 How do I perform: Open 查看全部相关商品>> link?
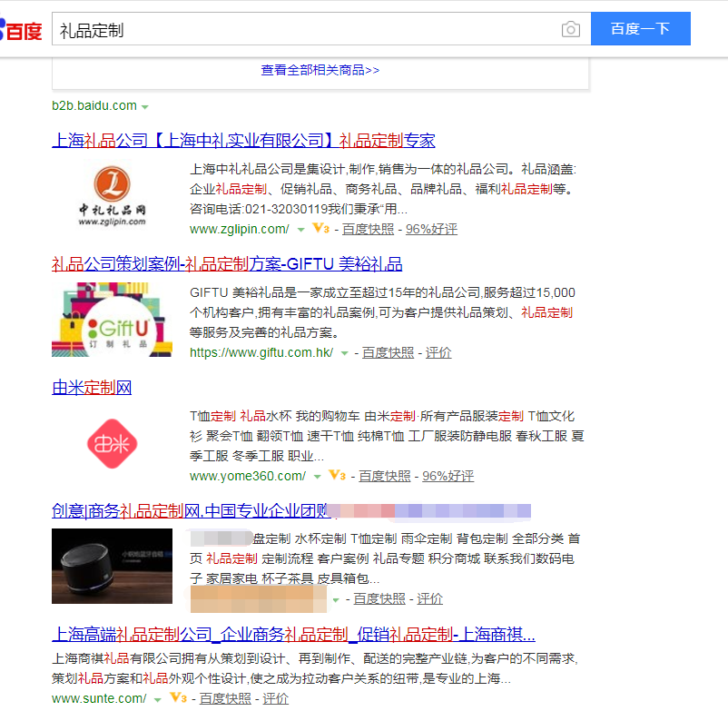320,70
